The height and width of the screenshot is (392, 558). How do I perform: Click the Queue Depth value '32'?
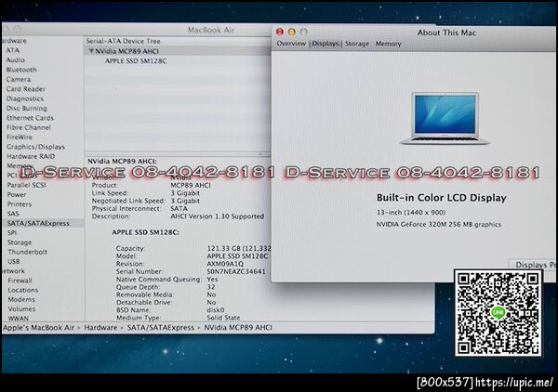point(211,287)
